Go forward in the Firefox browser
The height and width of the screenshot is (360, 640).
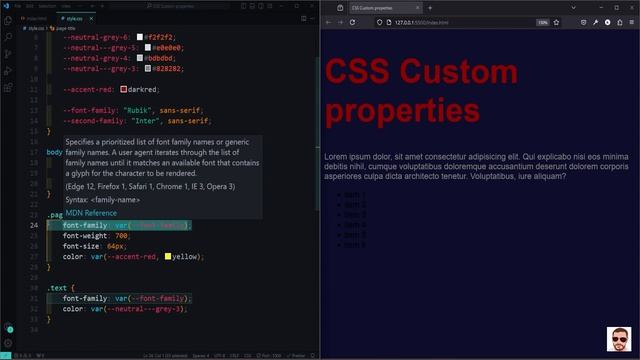tap(340, 22)
